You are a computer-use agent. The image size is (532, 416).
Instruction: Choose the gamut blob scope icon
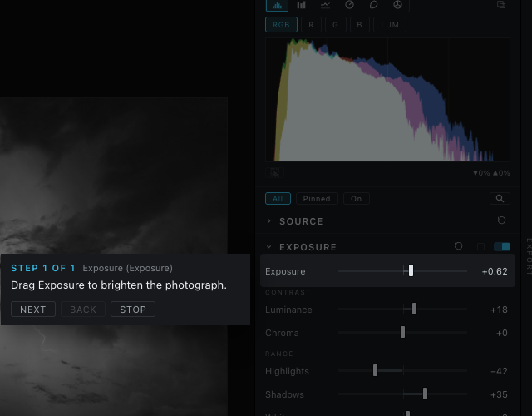[x=373, y=5]
